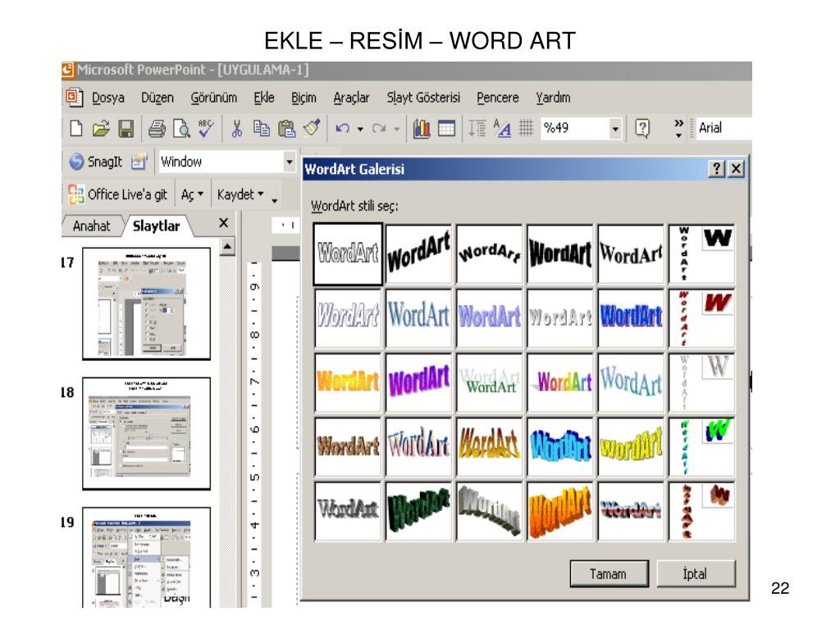The image size is (840, 630).
Task: Select the solid blue bold WordArt style
Action: [631, 318]
